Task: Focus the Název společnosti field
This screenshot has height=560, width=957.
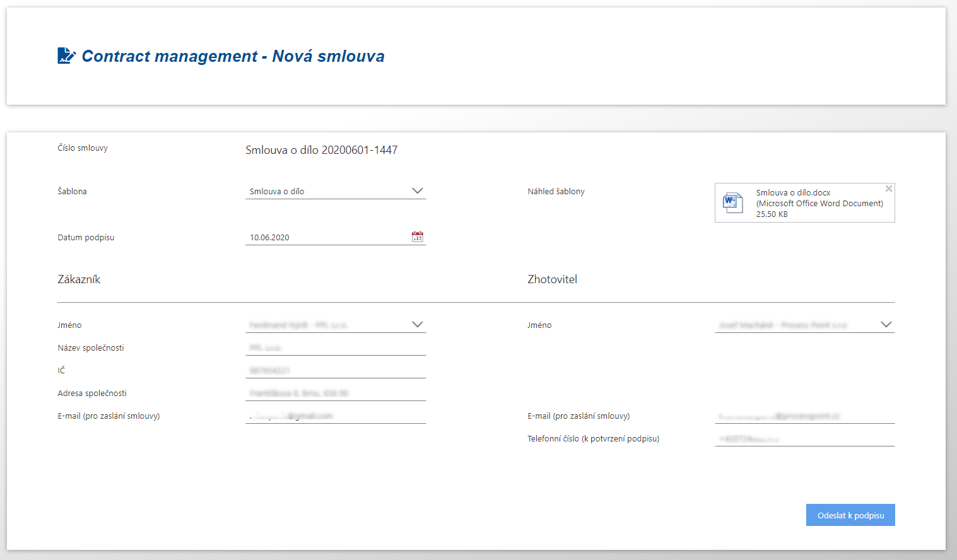Action: 336,347
